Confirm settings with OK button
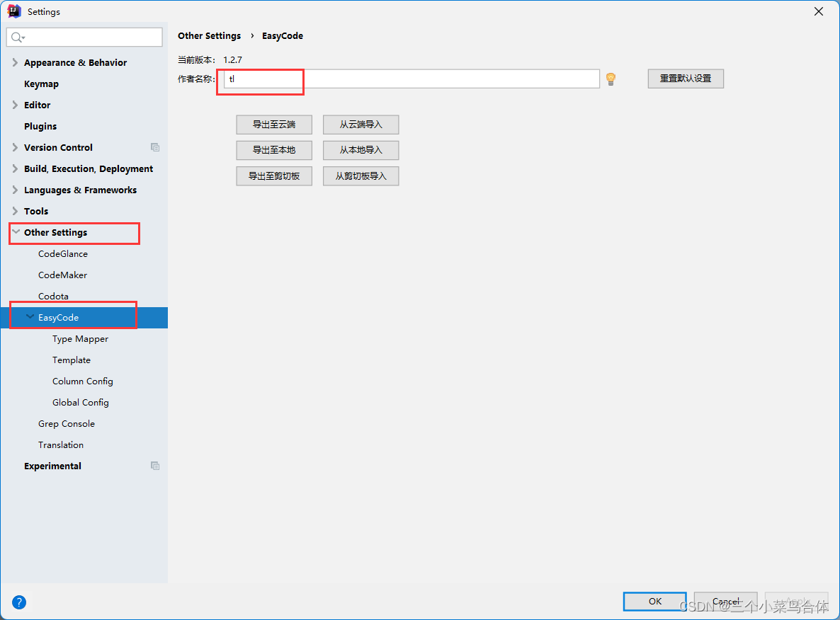Screen dimensions: 840x620 pyautogui.click(x=654, y=602)
